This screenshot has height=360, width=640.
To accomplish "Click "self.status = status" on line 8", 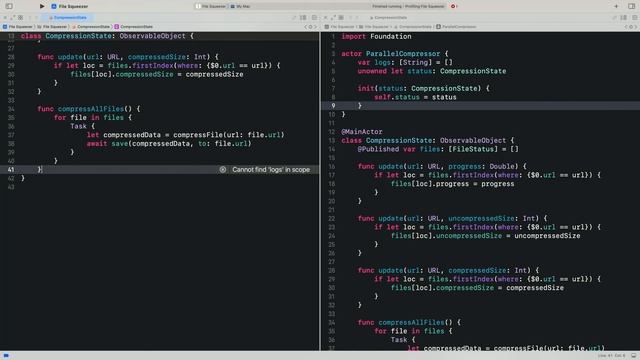I will click(415, 97).
